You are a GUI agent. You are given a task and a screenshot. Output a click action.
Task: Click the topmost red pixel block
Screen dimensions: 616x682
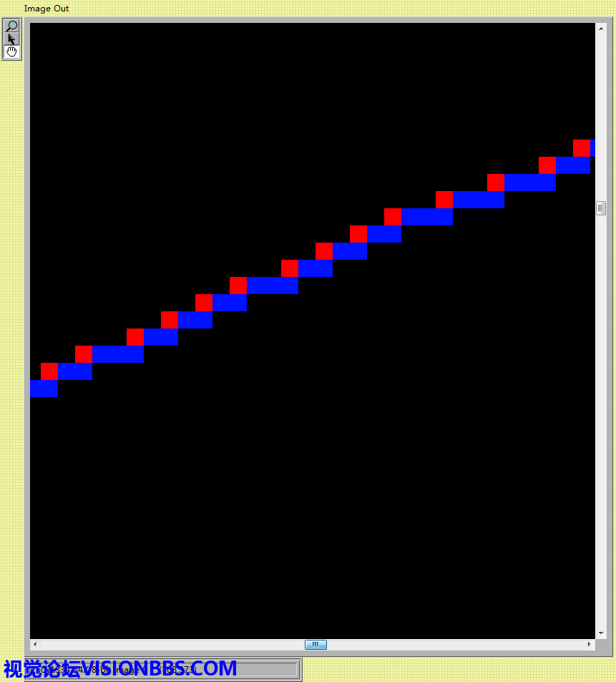(582, 148)
